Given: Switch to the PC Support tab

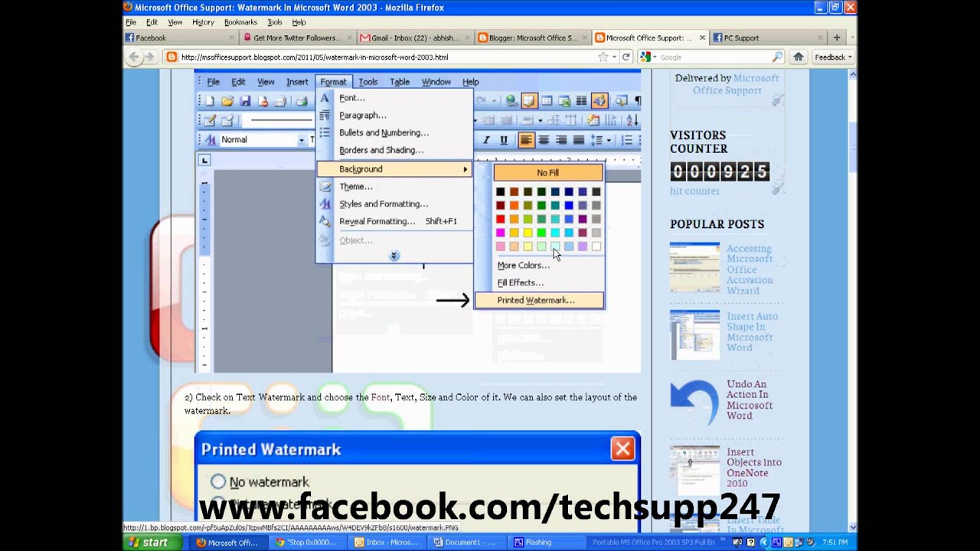Looking at the screenshot, I should pos(769,37).
